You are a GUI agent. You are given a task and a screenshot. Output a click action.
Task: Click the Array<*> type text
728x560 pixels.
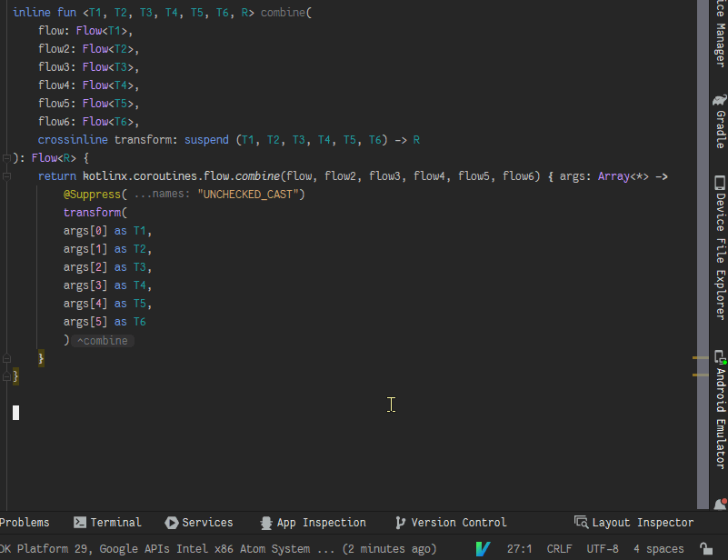pos(623,176)
